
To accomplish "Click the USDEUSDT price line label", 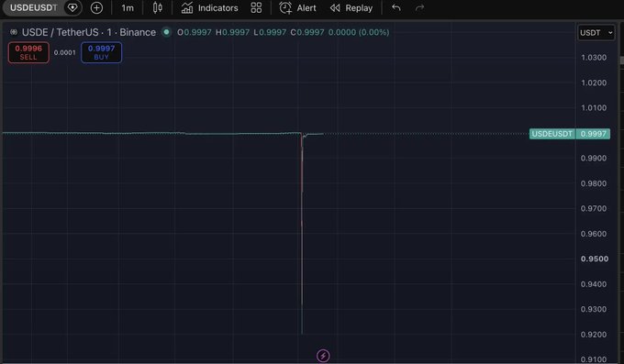I will pyautogui.click(x=552, y=134).
